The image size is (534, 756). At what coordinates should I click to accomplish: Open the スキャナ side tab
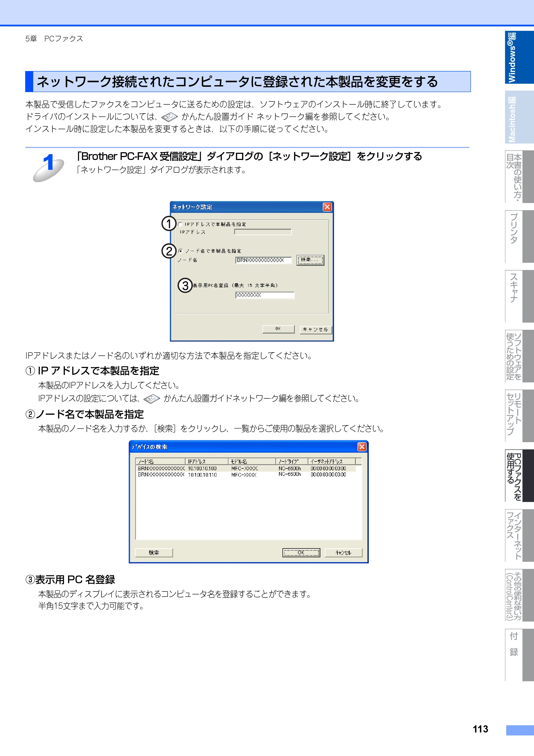coord(519,296)
